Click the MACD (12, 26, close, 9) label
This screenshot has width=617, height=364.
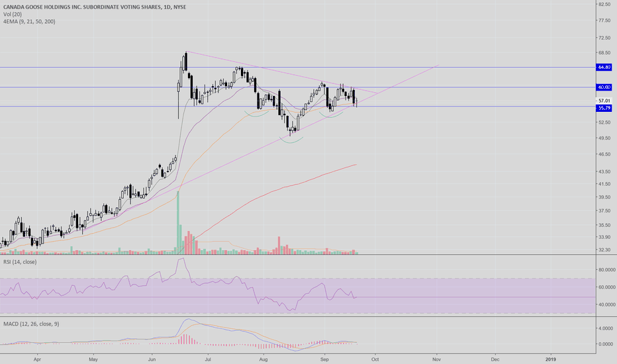[x=31, y=324]
